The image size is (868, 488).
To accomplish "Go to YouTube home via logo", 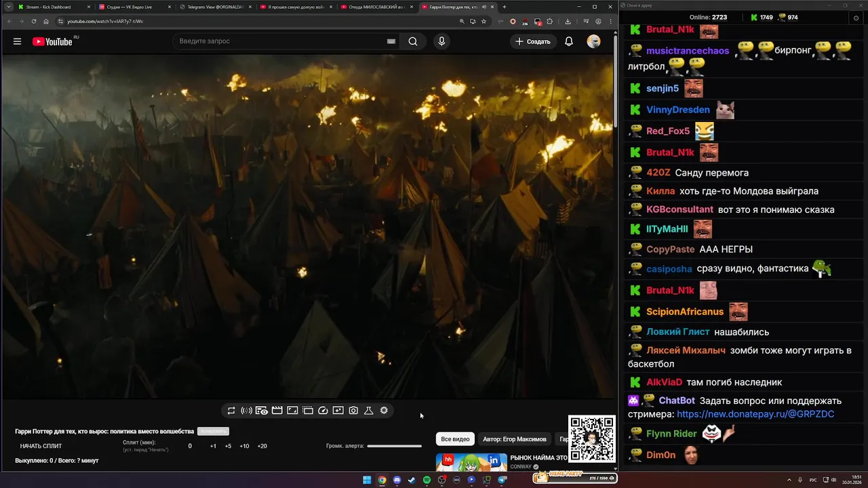I will 52,41.
